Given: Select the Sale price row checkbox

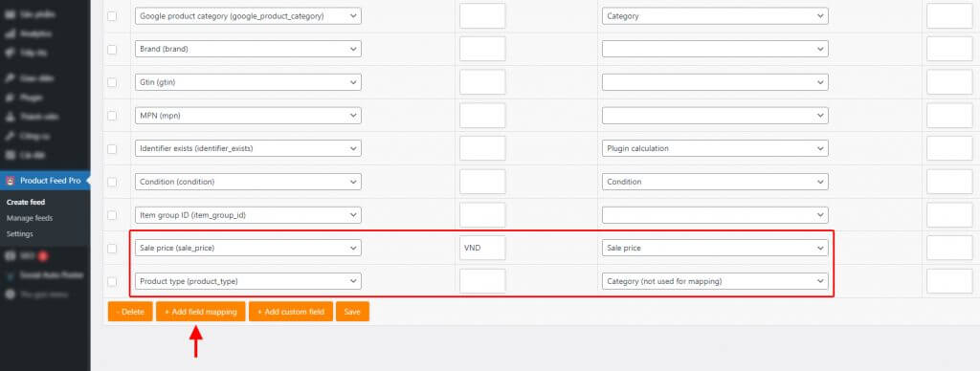Looking at the screenshot, I should point(112,248).
